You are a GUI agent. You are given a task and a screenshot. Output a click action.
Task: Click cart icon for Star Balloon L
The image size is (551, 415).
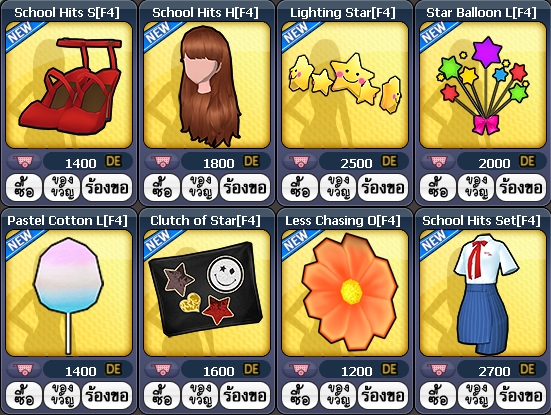438,162
